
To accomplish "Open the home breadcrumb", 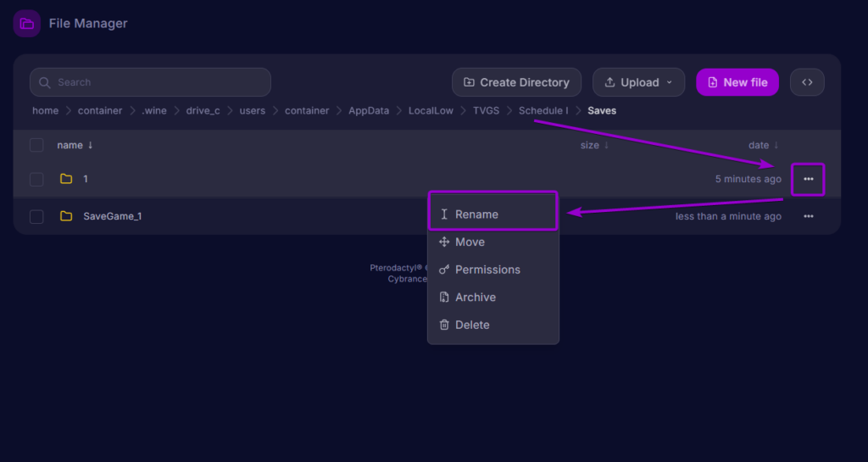I will (x=46, y=111).
